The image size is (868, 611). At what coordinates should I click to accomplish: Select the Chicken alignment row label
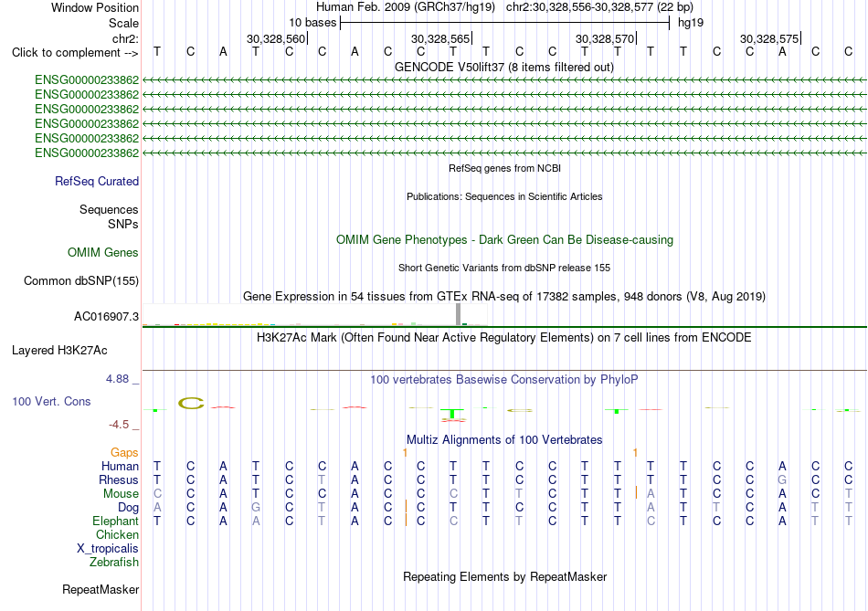tap(117, 534)
